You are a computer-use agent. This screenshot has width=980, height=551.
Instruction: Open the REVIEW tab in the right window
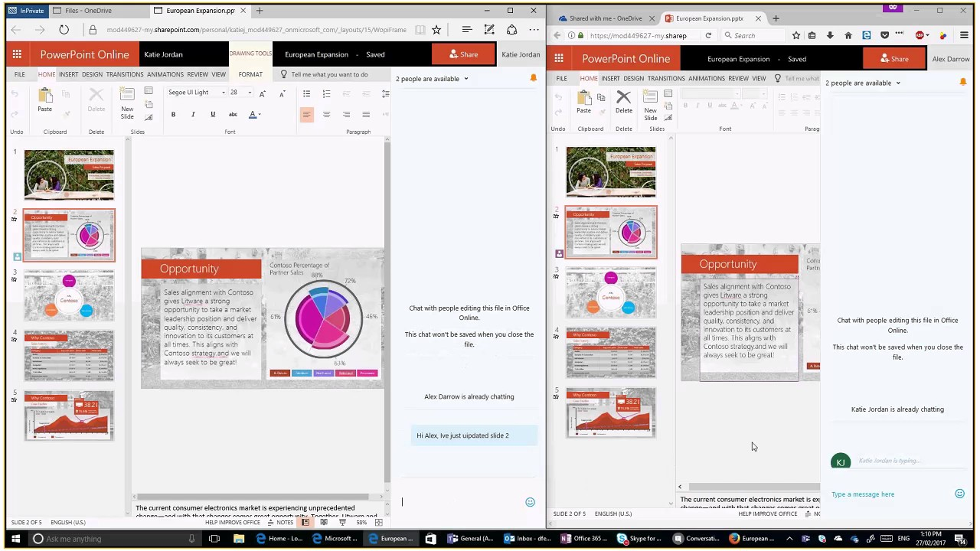(x=738, y=78)
